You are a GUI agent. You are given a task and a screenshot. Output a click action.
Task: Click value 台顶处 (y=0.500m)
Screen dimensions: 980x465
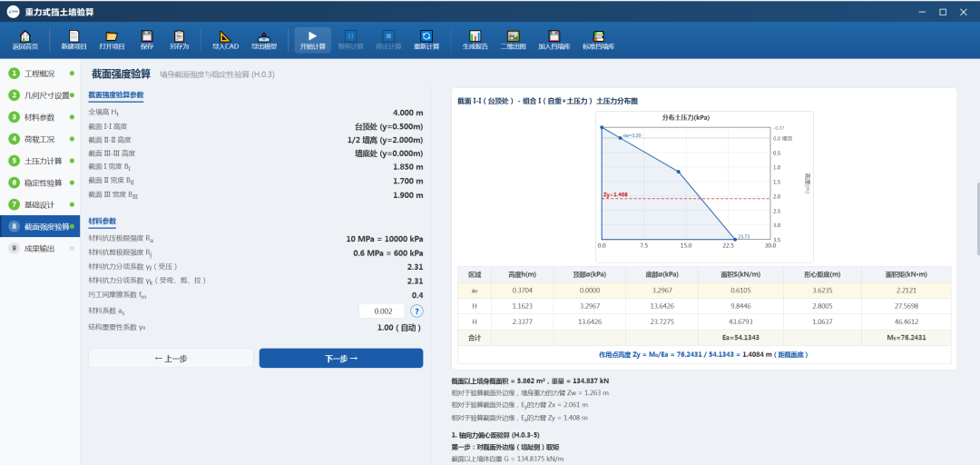tap(389, 126)
